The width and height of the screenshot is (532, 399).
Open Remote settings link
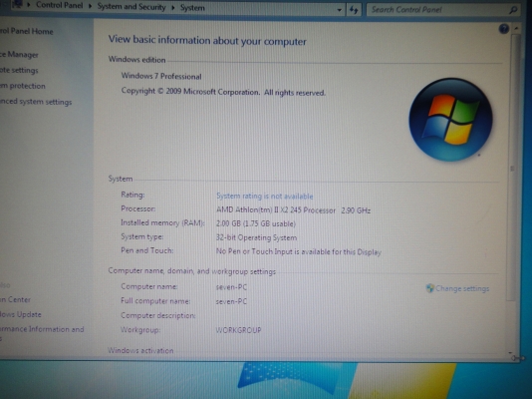click(x=19, y=70)
